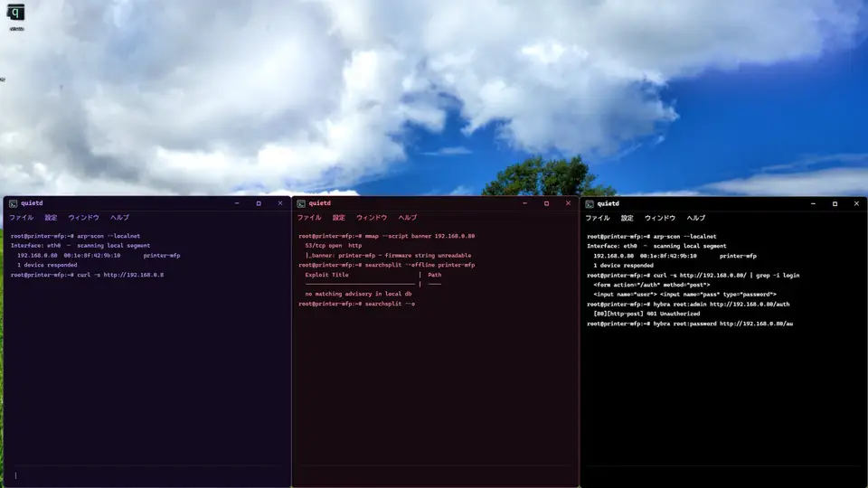Maximize the red quietd terminal window
The width and height of the screenshot is (868, 488).
click(x=546, y=203)
